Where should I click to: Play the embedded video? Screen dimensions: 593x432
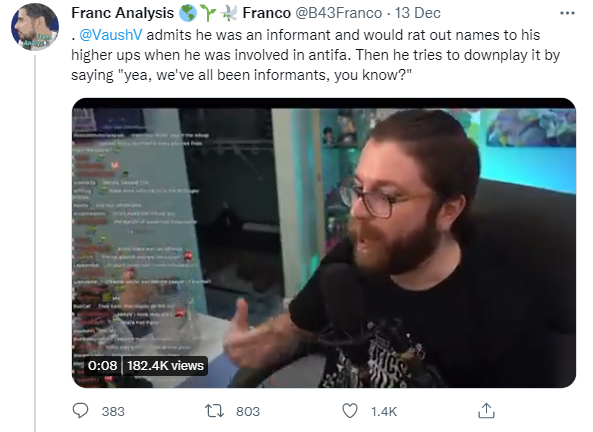(x=324, y=243)
